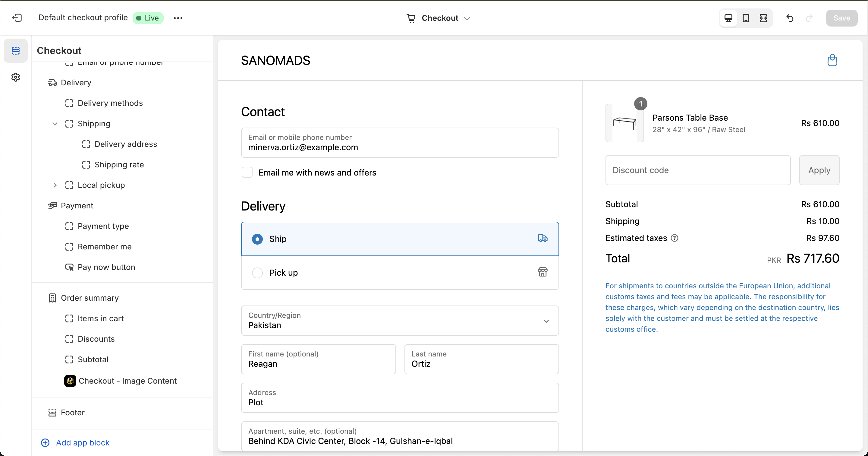
Task: Click the block icon next to Delivery methods
Action: tap(69, 103)
